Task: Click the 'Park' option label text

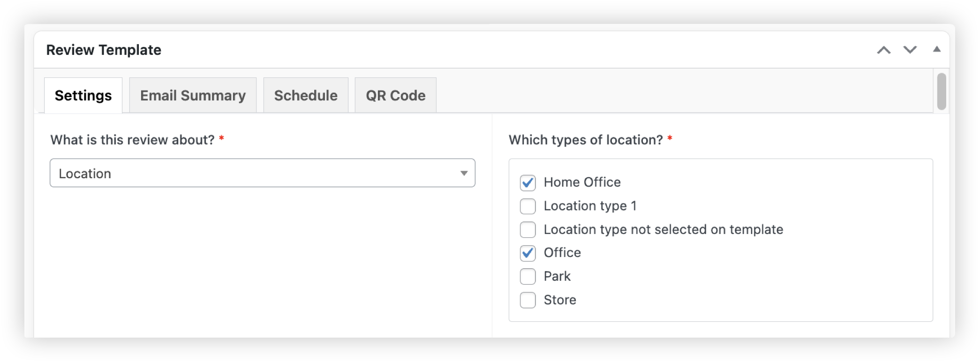Action: 557,276
